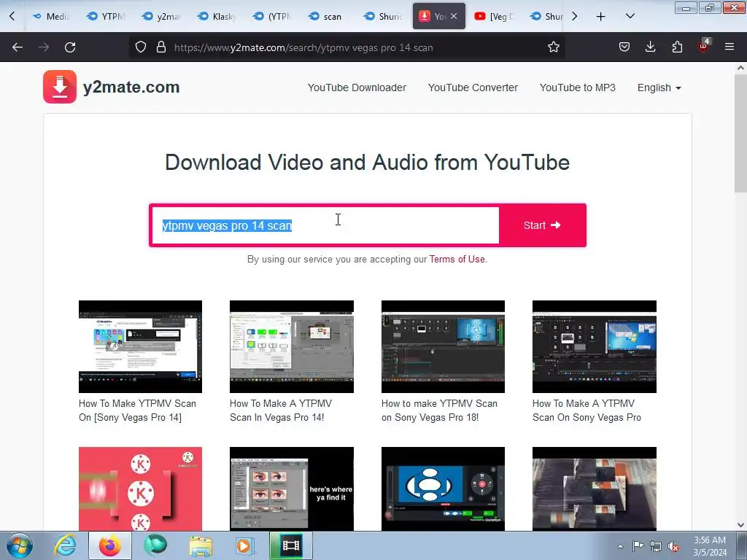
Task: Click the film strip video editor taskbar icon
Action: [x=291, y=545]
